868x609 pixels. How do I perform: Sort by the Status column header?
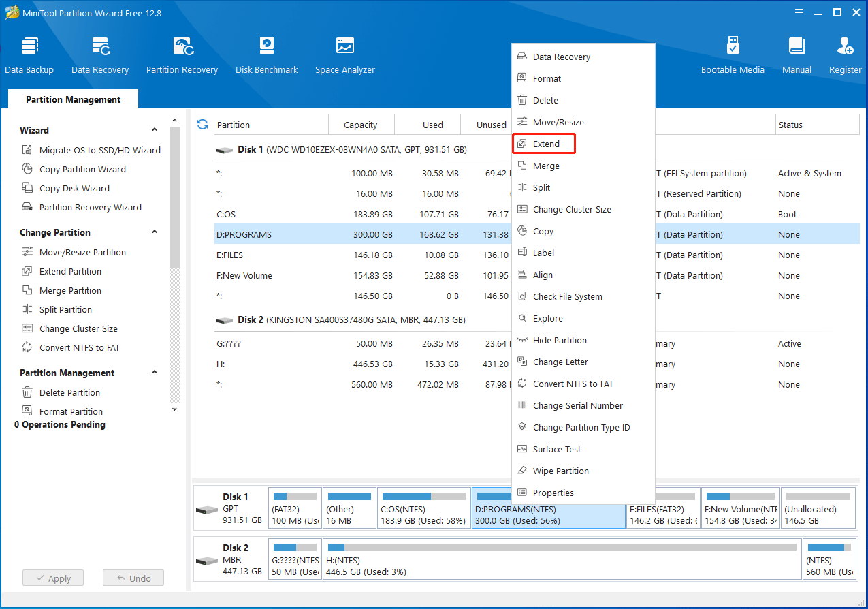pyautogui.click(x=818, y=125)
